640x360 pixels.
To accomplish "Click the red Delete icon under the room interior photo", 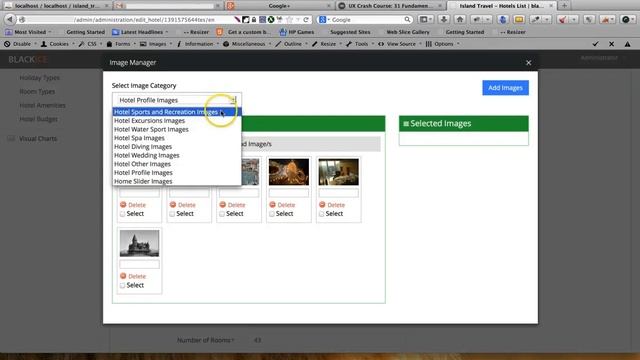I will tap(322, 204).
